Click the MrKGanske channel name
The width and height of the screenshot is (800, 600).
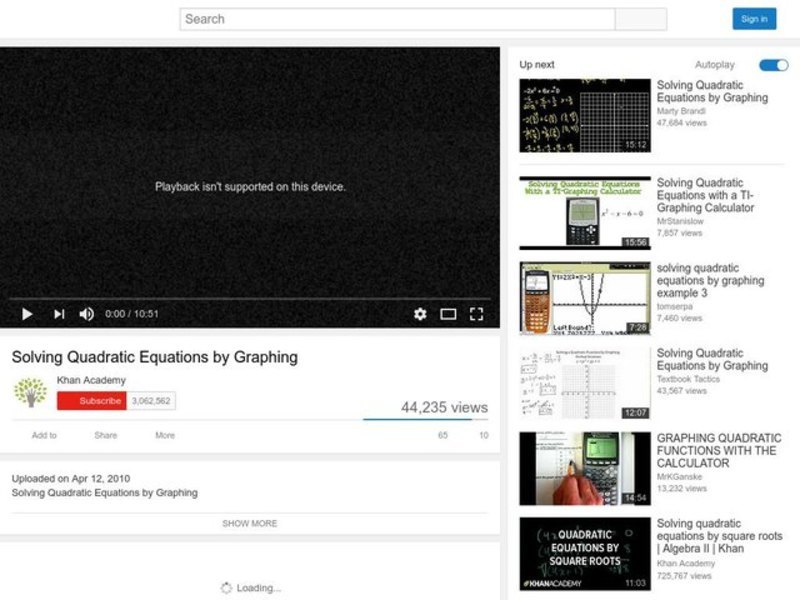679,477
